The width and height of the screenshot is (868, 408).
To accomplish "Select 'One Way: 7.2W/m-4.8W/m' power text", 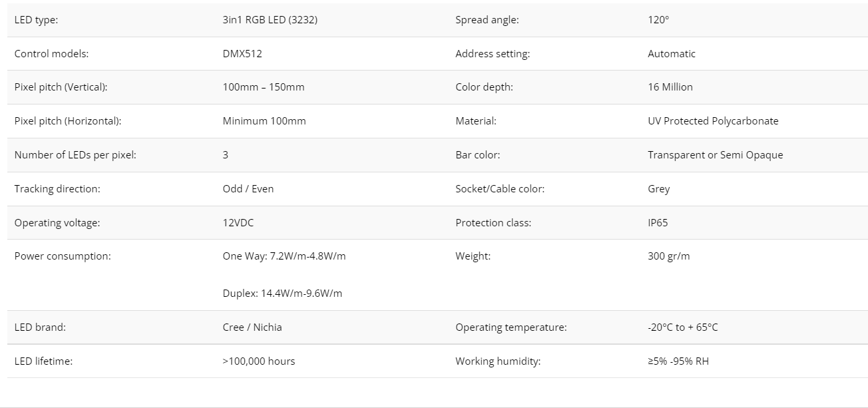I will [284, 256].
